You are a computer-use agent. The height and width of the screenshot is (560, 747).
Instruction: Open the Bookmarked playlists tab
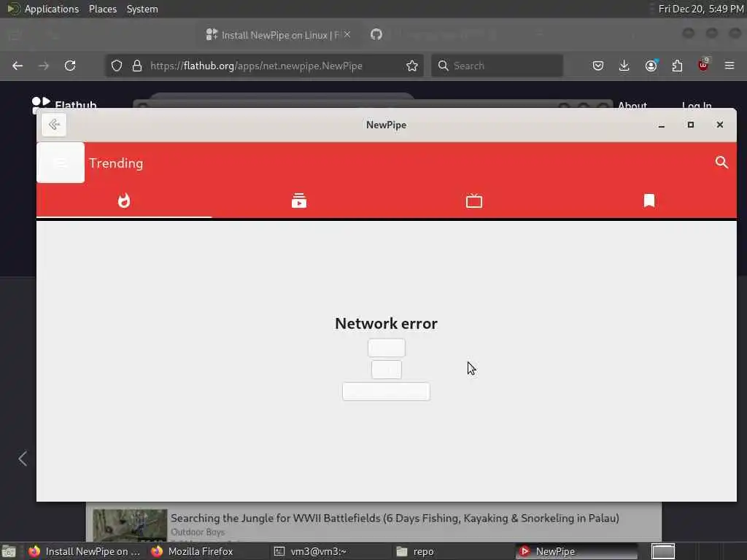[x=649, y=201]
